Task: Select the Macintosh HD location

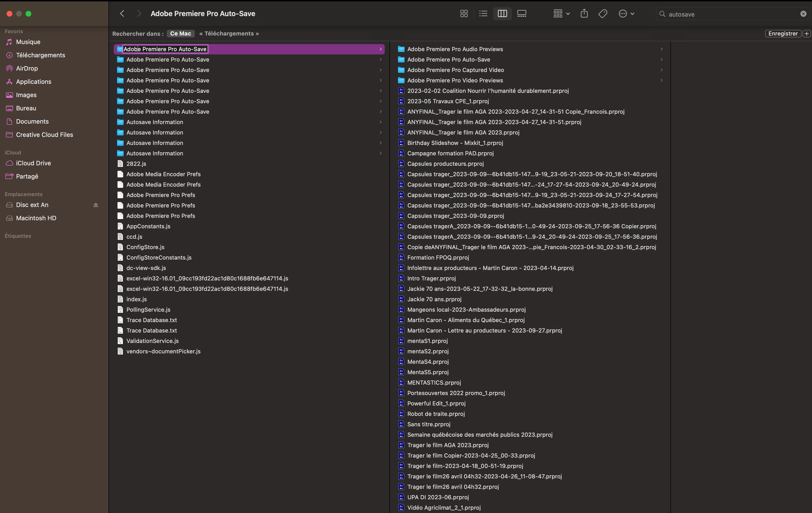Action: point(36,218)
